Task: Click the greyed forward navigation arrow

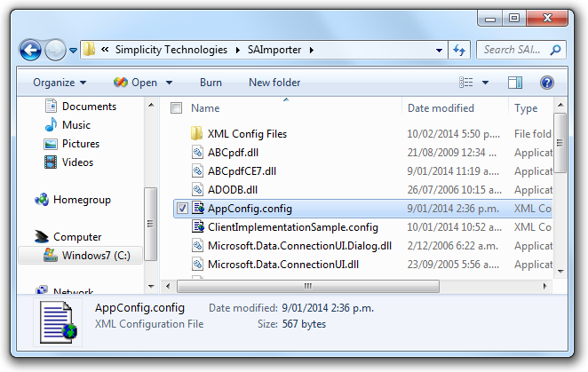Action: (55, 50)
